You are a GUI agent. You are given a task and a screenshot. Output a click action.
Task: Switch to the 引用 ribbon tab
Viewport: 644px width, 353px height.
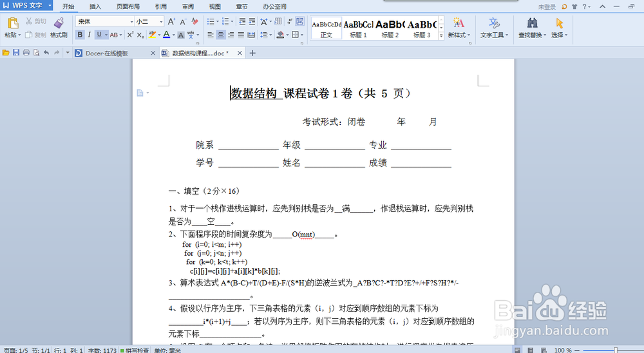coord(160,6)
